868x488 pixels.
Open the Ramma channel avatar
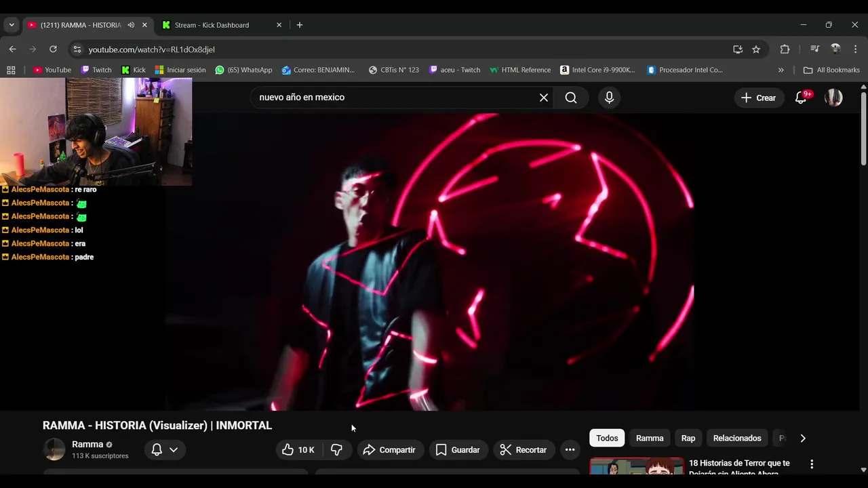click(x=54, y=449)
